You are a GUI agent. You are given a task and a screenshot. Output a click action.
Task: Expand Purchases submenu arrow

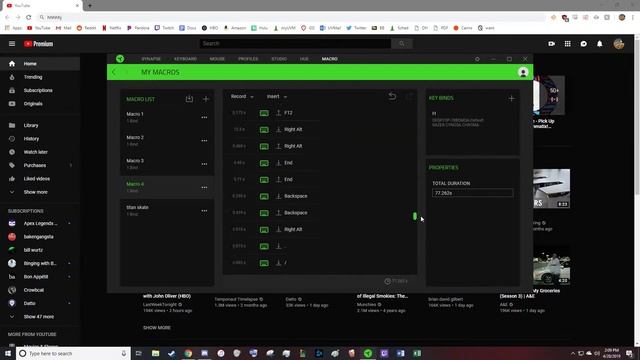point(71,165)
